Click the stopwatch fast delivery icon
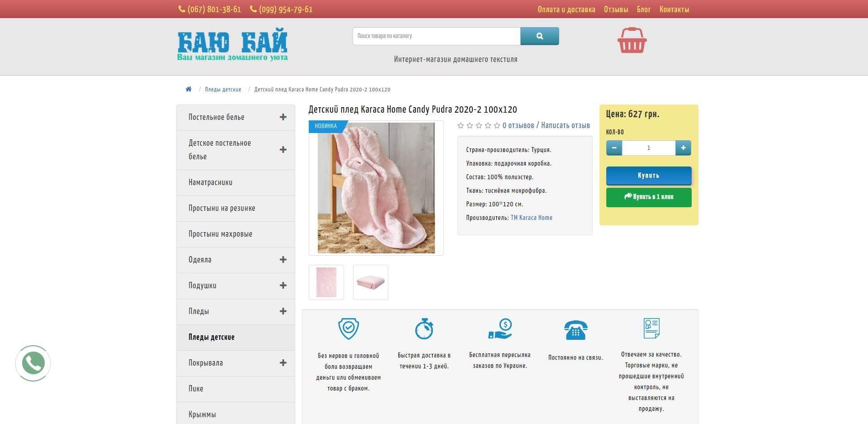The height and width of the screenshot is (424, 868). (424, 329)
